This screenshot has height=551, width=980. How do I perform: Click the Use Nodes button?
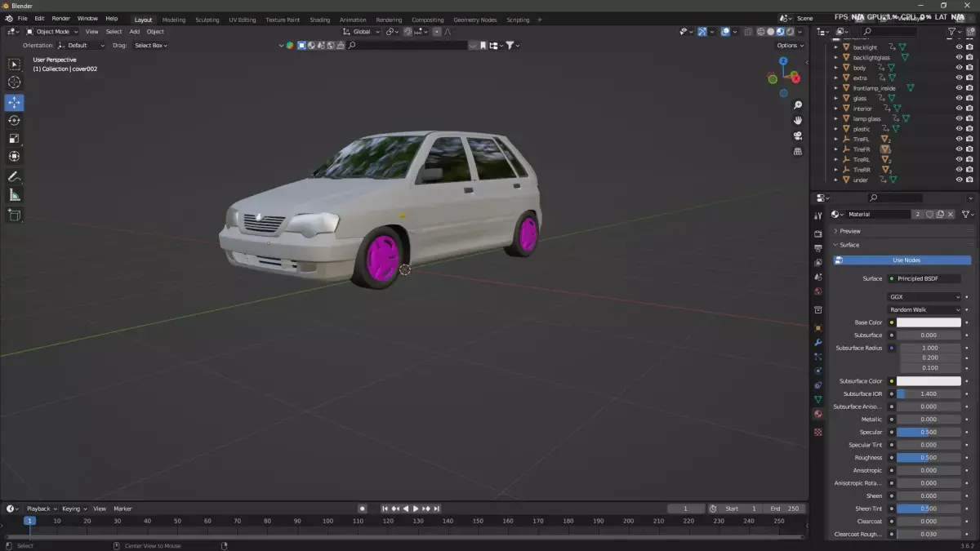click(902, 260)
